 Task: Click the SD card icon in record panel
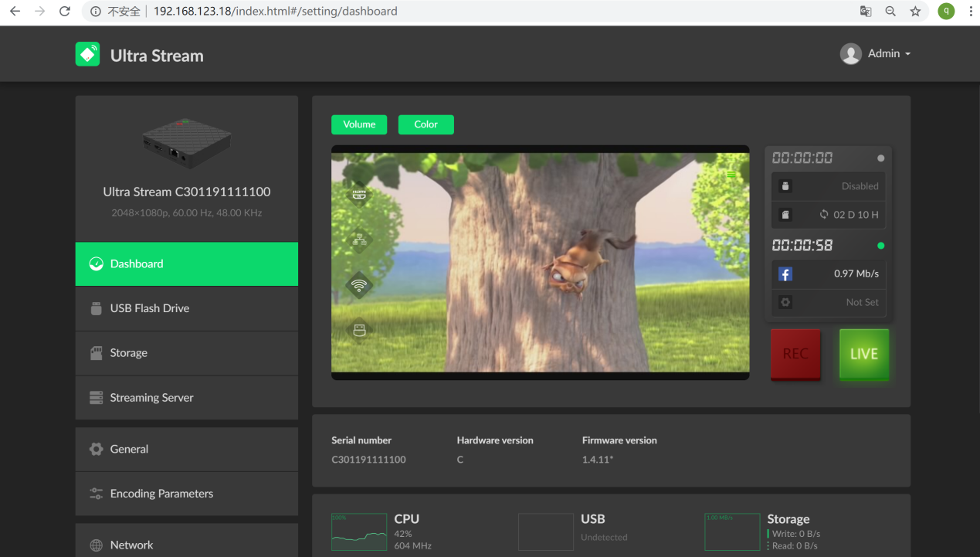coord(785,215)
